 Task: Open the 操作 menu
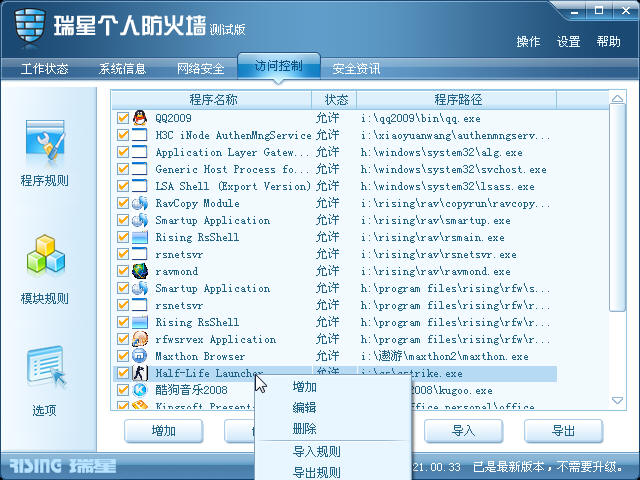[528, 42]
